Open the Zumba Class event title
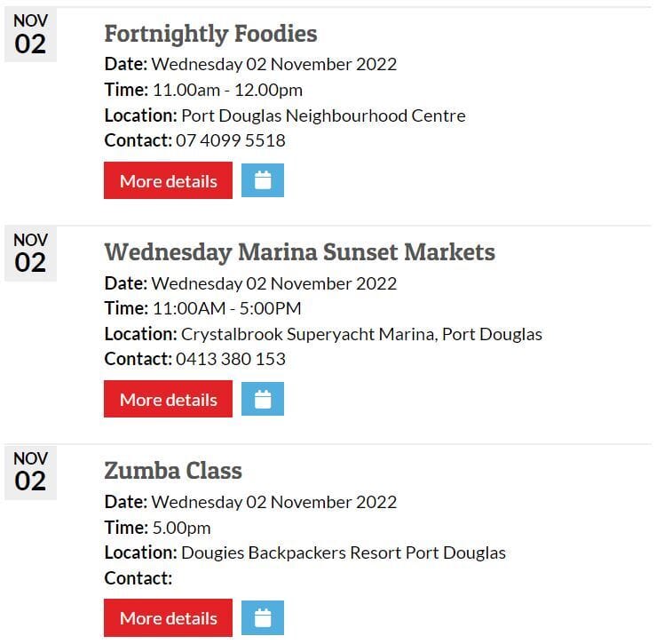The image size is (664, 644). (173, 471)
